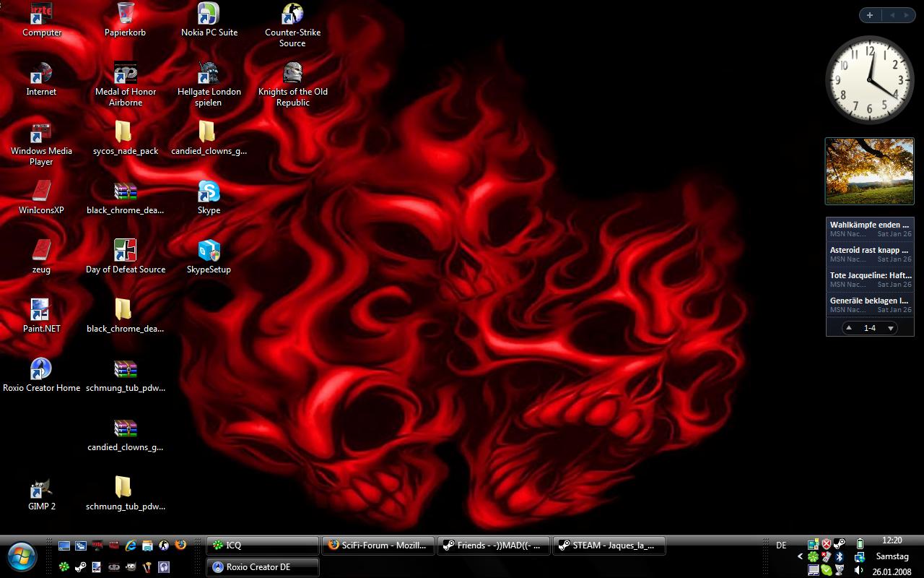Switch to the SciFi-Forum Mozilla taskbar window
This screenshot has width=924, height=578.
(x=379, y=545)
